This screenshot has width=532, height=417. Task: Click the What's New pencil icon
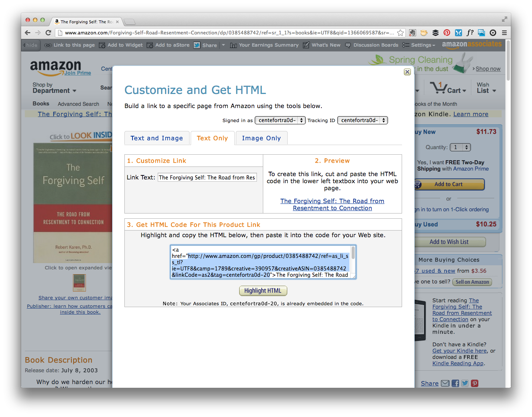(x=306, y=45)
